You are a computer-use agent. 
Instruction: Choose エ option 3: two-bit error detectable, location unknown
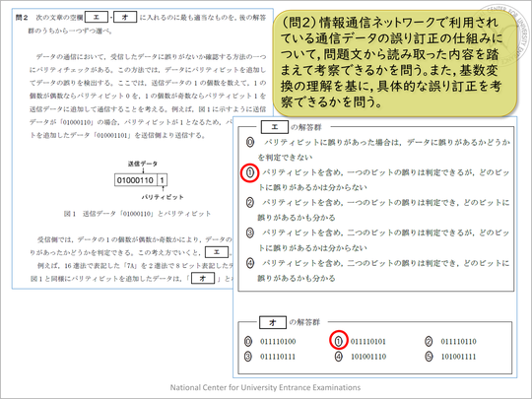pyautogui.click(x=249, y=233)
